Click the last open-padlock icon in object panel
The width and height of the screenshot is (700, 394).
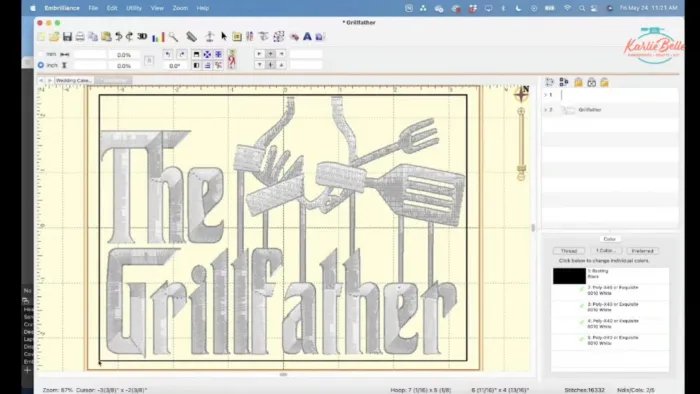point(604,82)
